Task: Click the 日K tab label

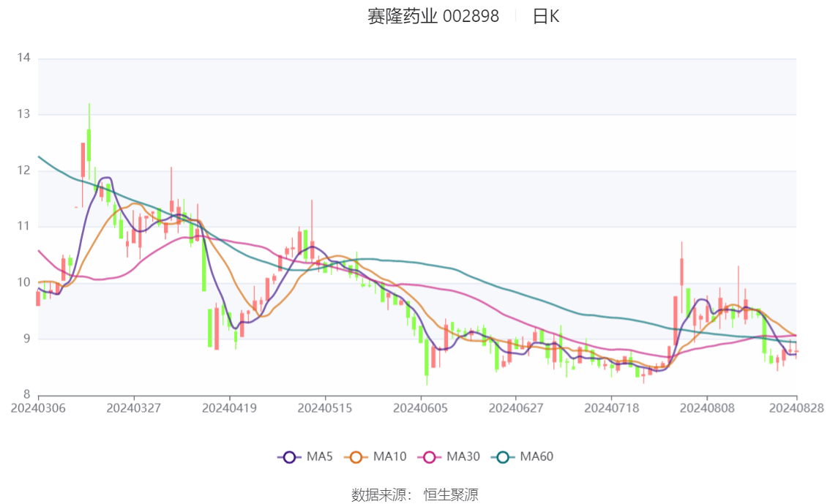Action: [547, 15]
